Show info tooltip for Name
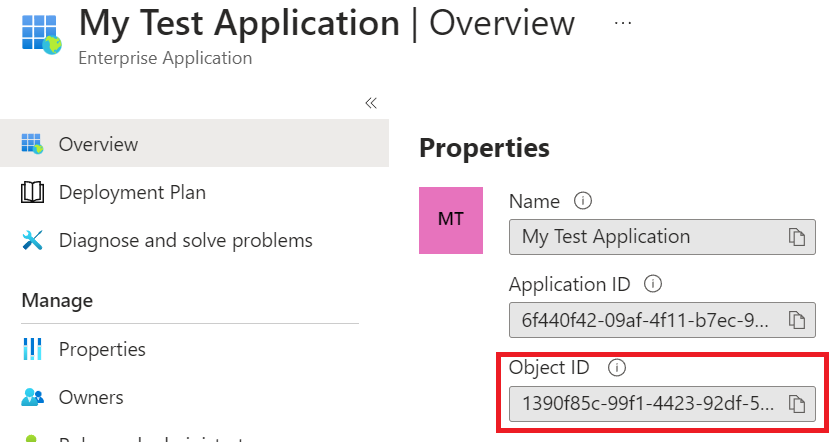Viewport: 832px width, 442px height. click(583, 201)
